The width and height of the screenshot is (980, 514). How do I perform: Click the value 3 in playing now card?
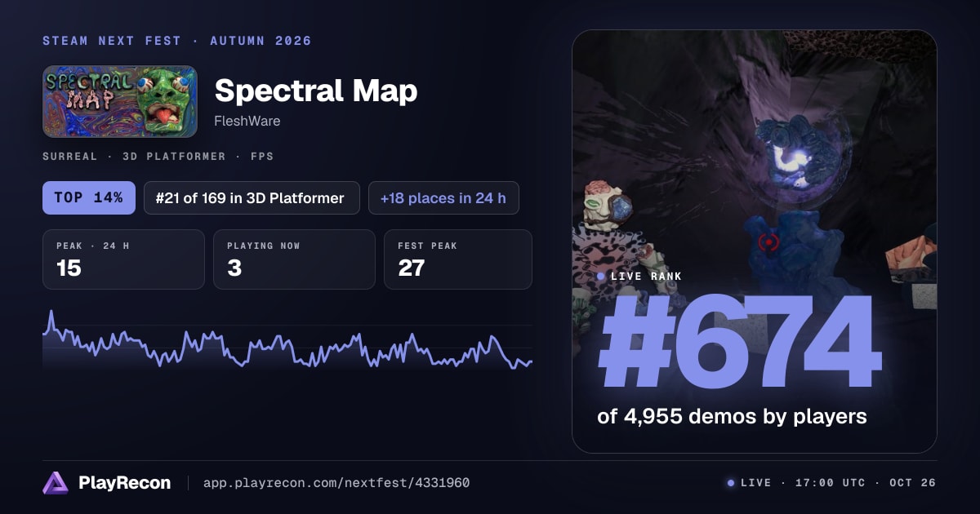coord(234,268)
